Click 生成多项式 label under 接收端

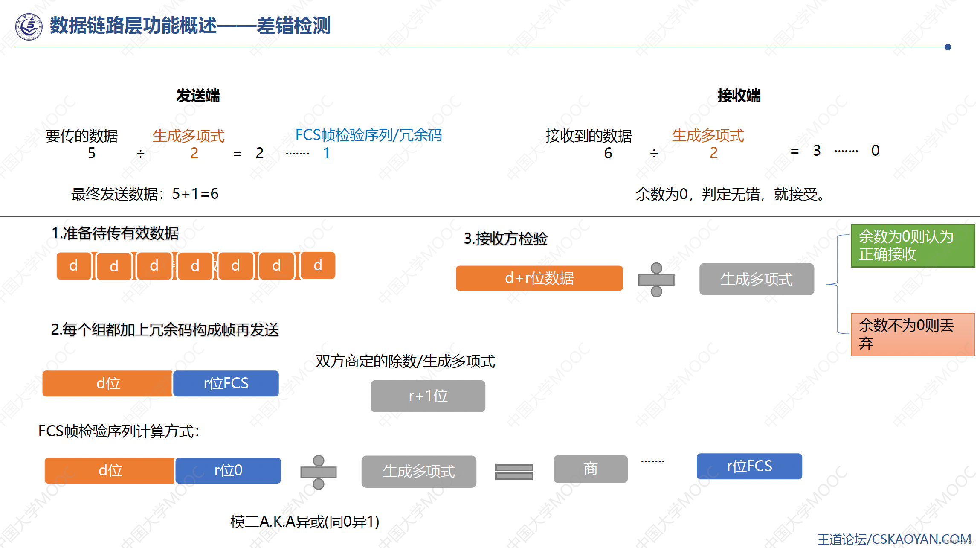click(x=708, y=136)
